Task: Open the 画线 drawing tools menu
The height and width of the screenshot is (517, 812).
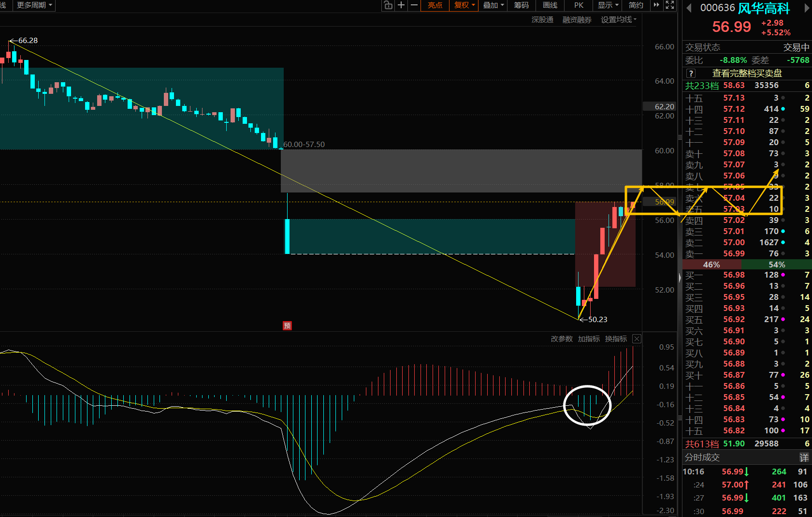Action: [550, 5]
